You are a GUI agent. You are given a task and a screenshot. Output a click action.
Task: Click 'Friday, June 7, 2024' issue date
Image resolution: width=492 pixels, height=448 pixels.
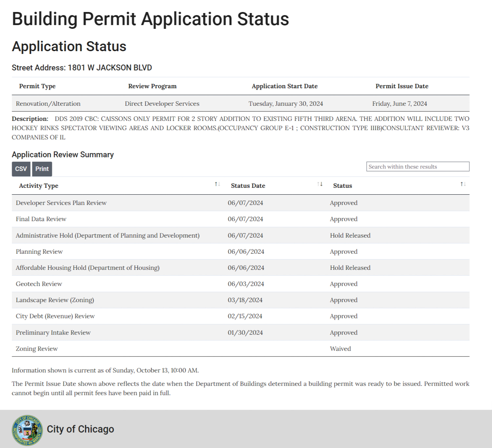pos(400,104)
